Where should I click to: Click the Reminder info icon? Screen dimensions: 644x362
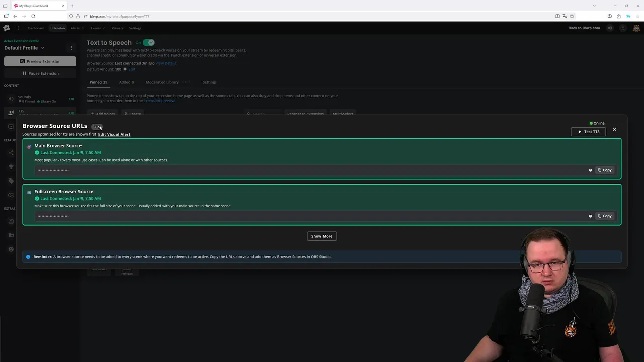pyautogui.click(x=28, y=257)
